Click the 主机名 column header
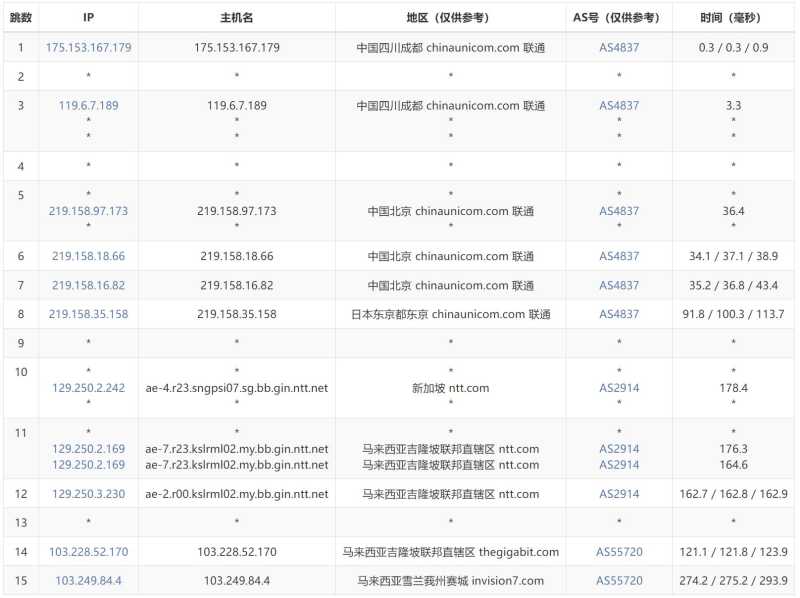This screenshot has height=598, width=800. click(235, 15)
